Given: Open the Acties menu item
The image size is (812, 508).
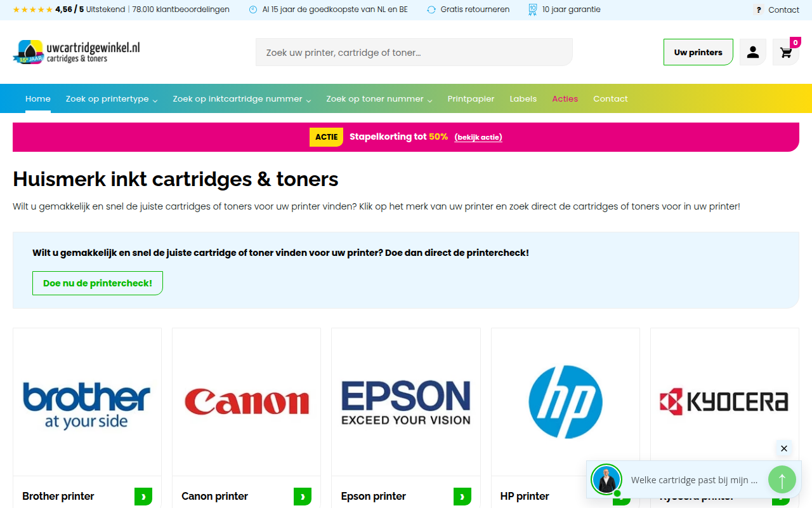Looking at the screenshot, I should point(565,98).
